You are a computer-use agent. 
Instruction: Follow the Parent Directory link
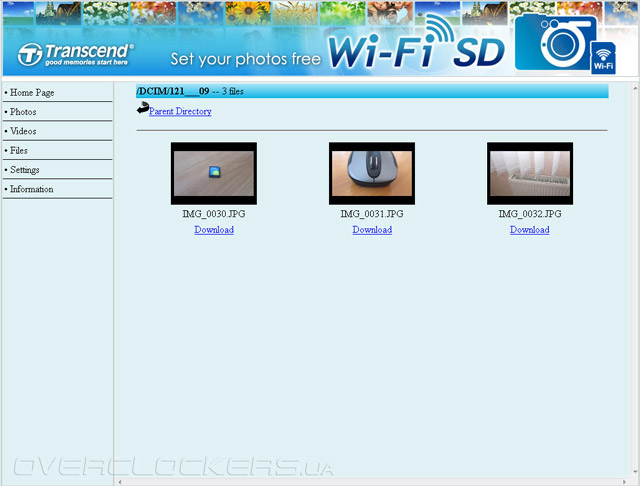pyautogui.click(x=180, y=111)
